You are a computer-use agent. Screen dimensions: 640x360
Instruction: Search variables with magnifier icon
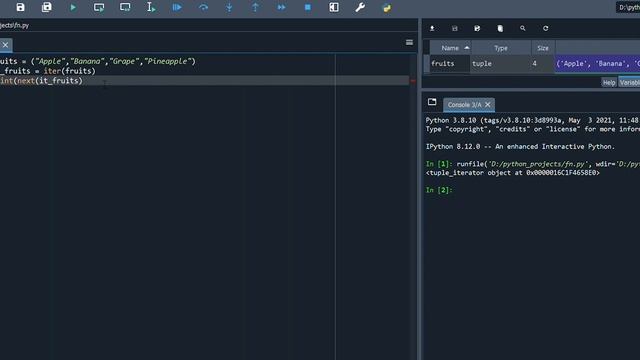click(522, 28)
